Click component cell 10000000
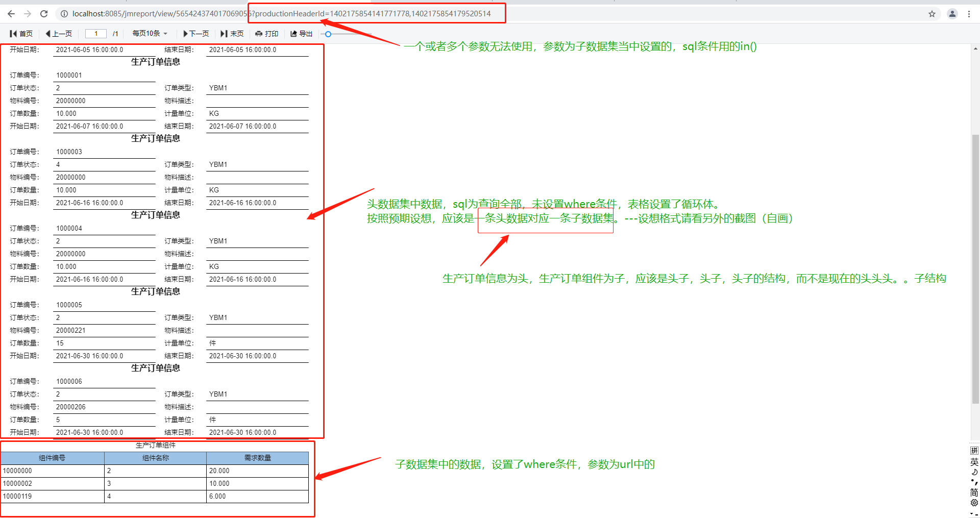This screenshot has width=980, height=518. (x=53, y=471)
